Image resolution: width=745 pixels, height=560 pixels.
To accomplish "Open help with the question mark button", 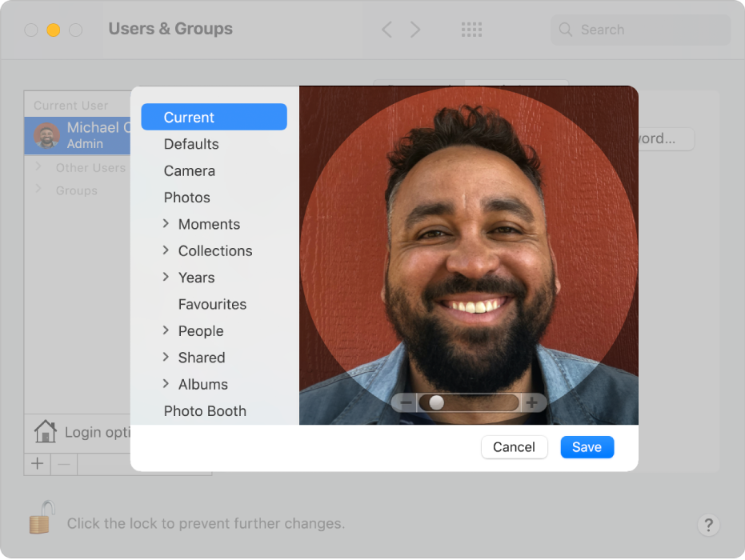I will pyautogui.click(x=708, y=525).
